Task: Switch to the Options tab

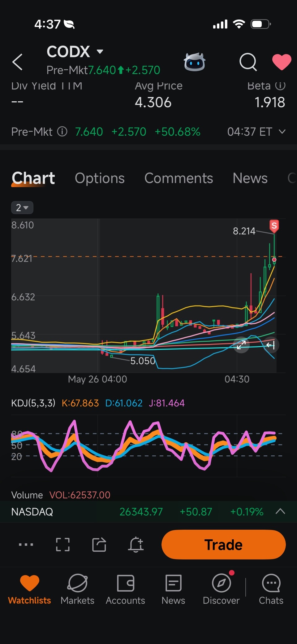Action: point(100,178)
